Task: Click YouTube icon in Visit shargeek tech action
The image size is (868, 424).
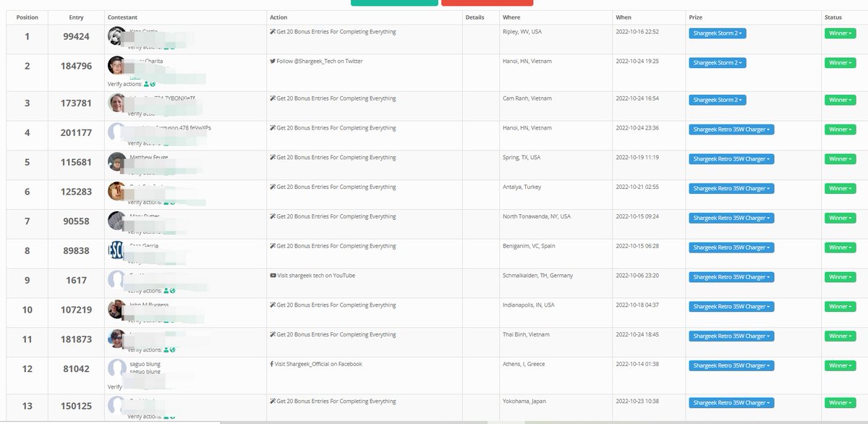Action: pos(273,276)
